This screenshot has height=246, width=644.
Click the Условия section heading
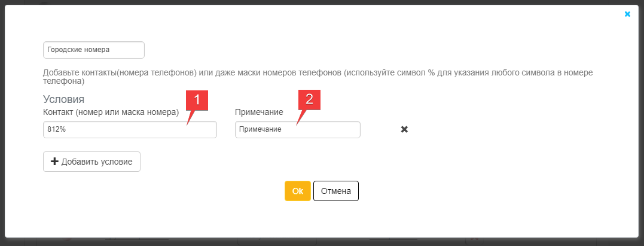pos(63,99)
